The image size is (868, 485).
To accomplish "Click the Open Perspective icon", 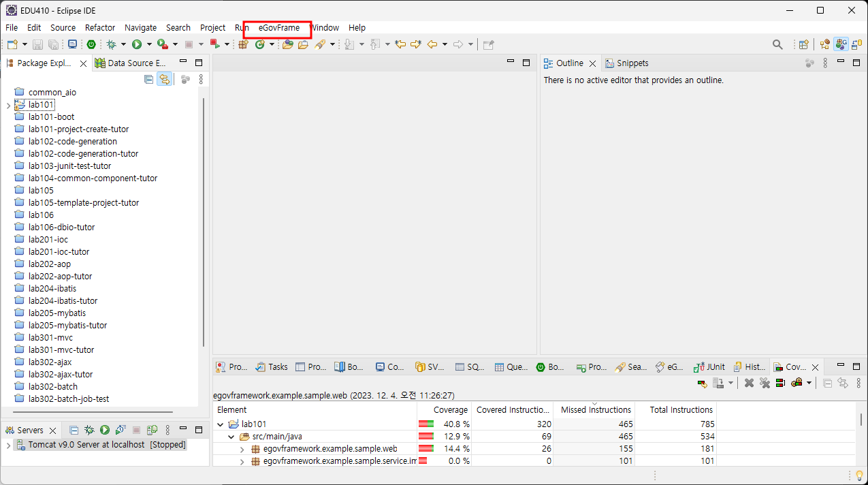I will (804, 44).
